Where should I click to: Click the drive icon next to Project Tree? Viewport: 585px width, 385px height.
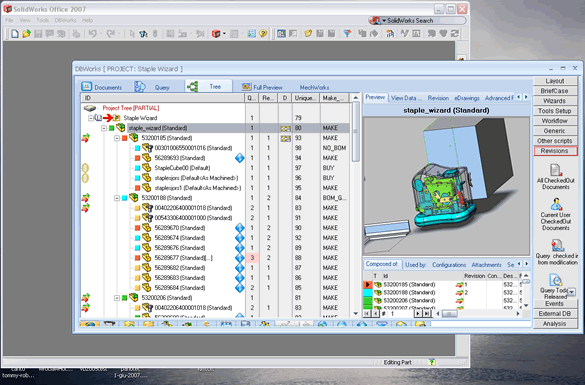tap(90, 108)
